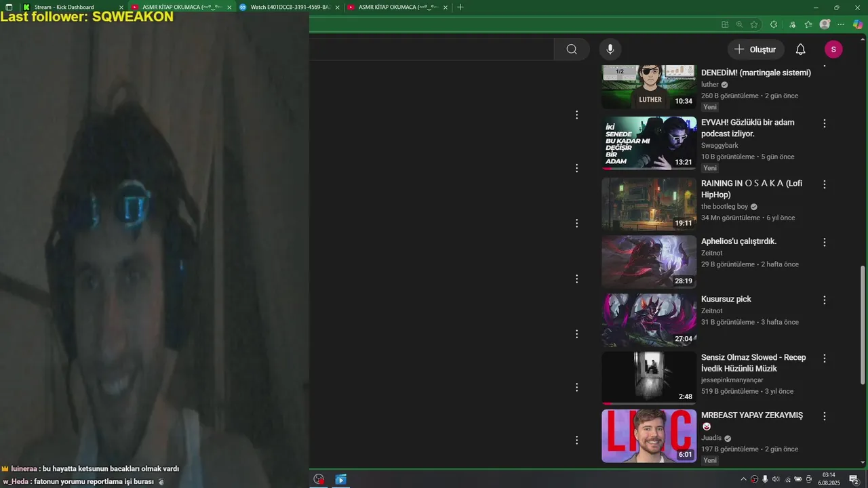Go to the jessepinkmanyançar channel name

pos(732,380)
